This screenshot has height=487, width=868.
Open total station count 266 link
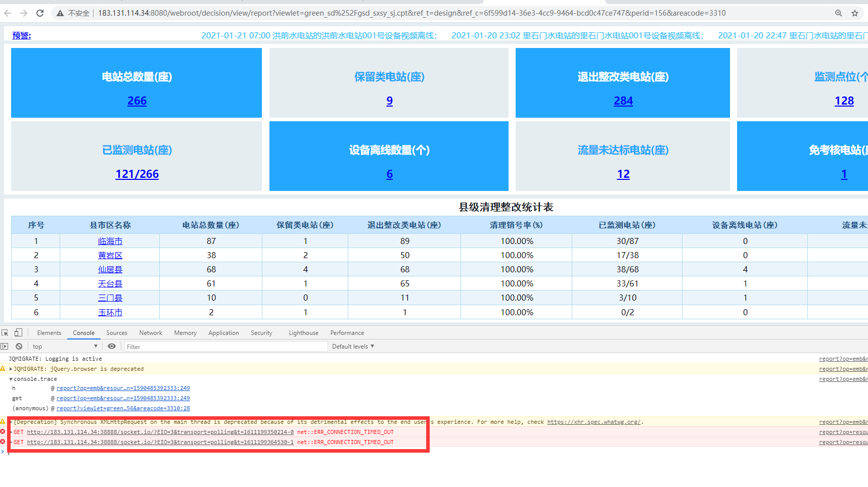[137, 101]
